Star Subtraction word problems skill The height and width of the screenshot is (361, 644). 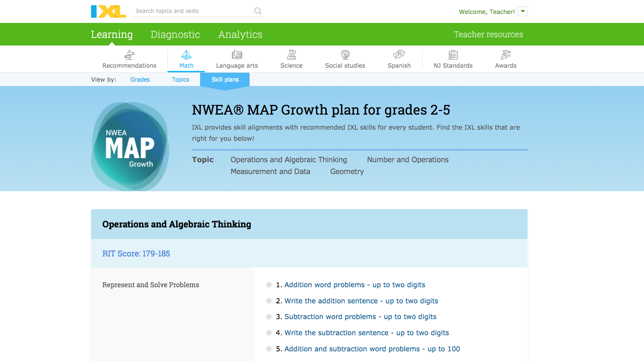[269, 317]
